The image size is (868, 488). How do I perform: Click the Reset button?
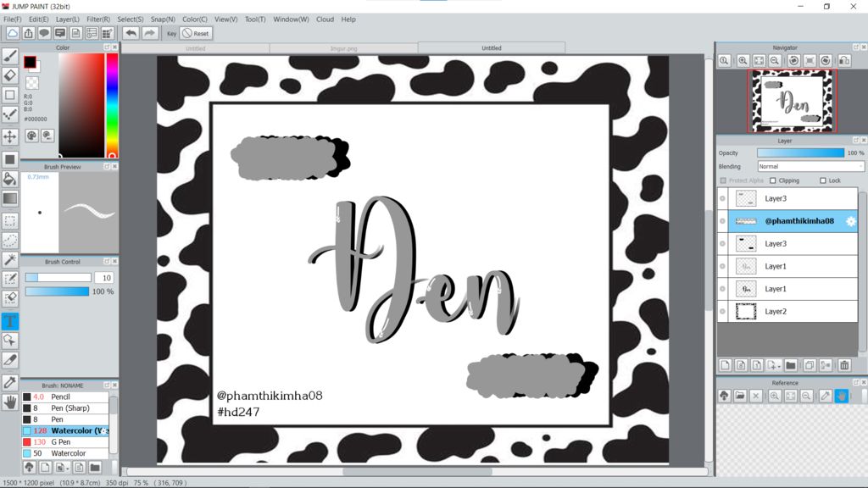pos(196,33)
